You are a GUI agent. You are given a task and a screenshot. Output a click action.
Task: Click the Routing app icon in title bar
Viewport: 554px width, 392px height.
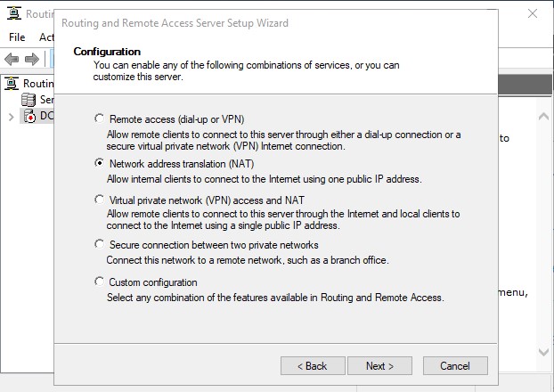pyautogui.click(x=14, y=13)
